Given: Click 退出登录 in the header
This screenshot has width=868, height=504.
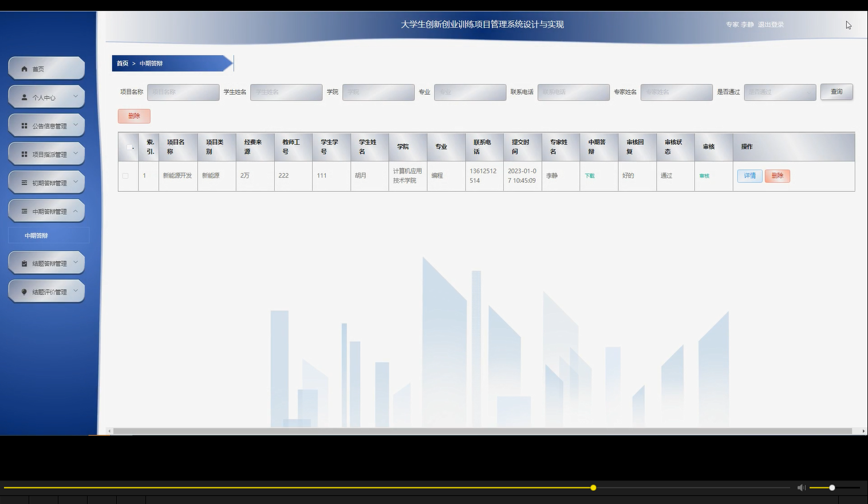Looking at the screenshot, I should [x=771, y=25].
